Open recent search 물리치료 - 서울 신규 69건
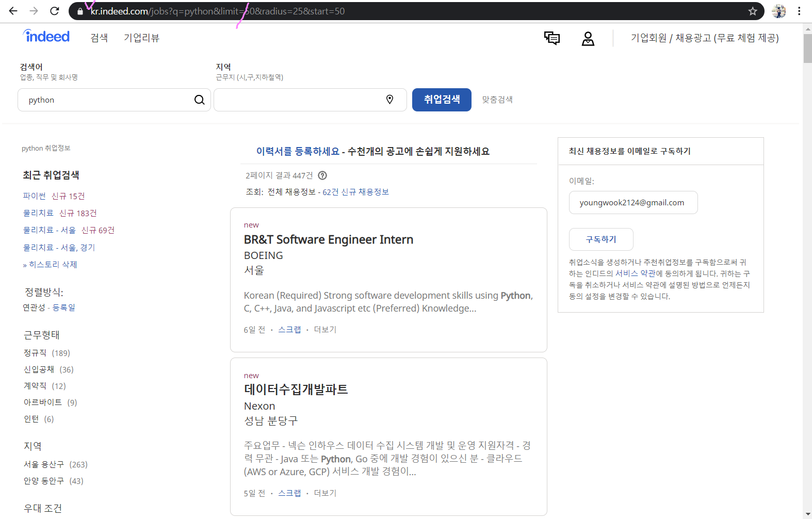The image size is (812, 519). 69,230
